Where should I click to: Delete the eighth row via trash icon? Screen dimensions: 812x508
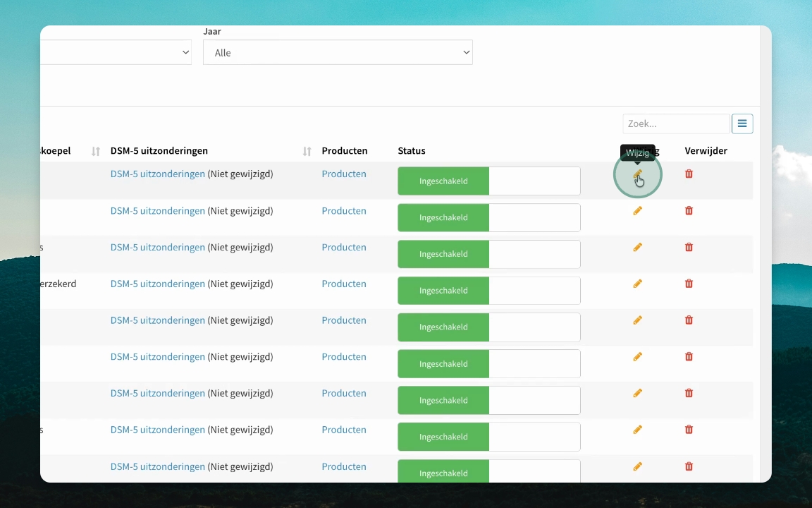click(x=689, y=430)
